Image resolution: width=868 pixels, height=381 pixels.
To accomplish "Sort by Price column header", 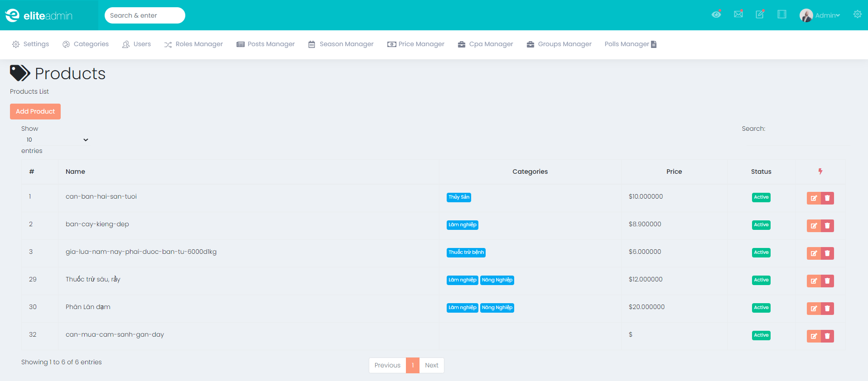I will click(674, 171).
